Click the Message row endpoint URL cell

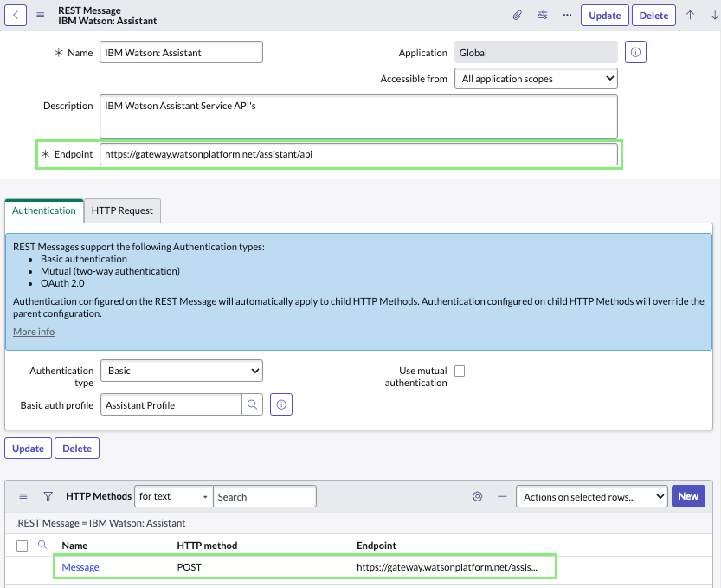point(447,567)
